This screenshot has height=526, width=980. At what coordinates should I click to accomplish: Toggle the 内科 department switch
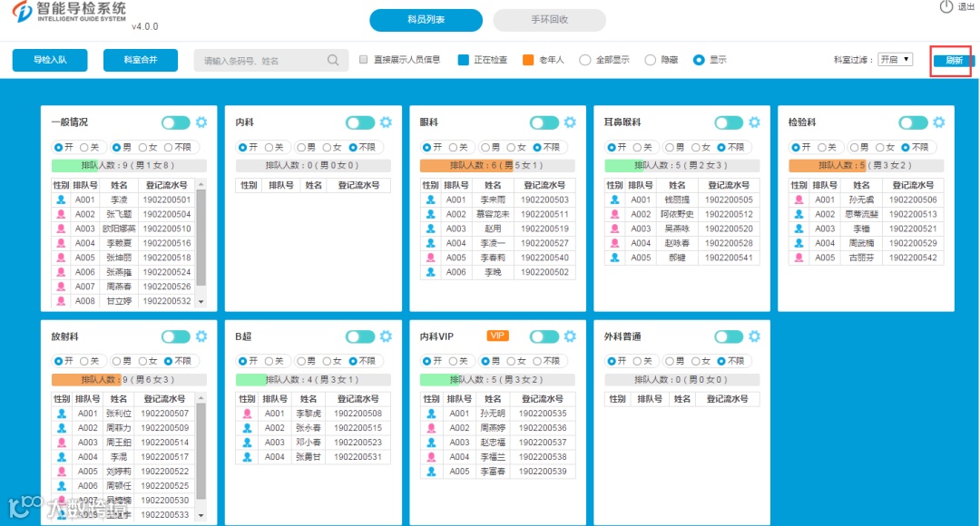(360, 122)
